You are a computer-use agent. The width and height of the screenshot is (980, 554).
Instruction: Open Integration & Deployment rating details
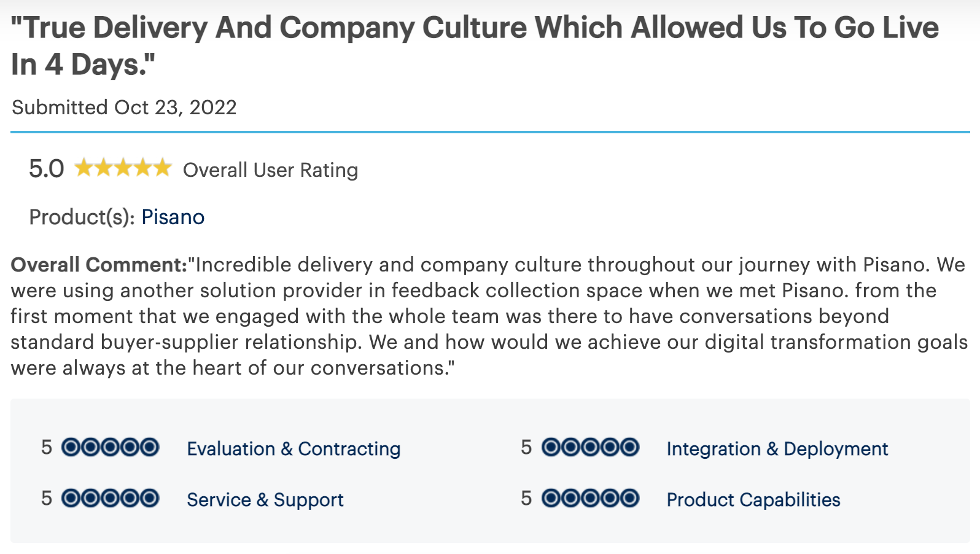pos(777,448)
